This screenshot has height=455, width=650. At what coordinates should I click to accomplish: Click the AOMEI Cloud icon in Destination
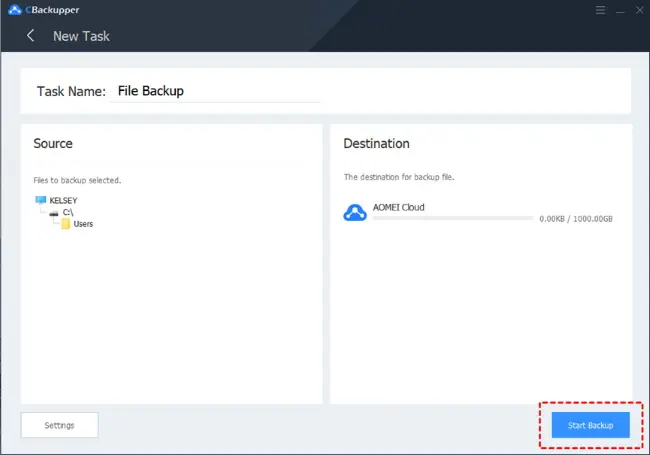(355, 213)
